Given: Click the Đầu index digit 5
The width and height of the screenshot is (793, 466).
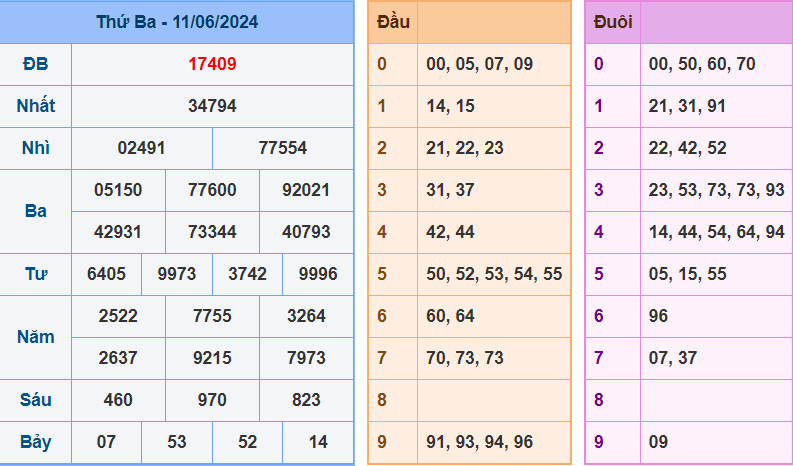Looking at the screenshot, I should 382,274.
